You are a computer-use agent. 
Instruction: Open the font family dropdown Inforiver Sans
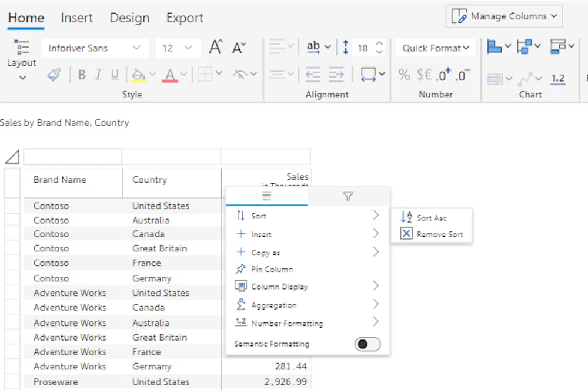click(x=94, y=48)
